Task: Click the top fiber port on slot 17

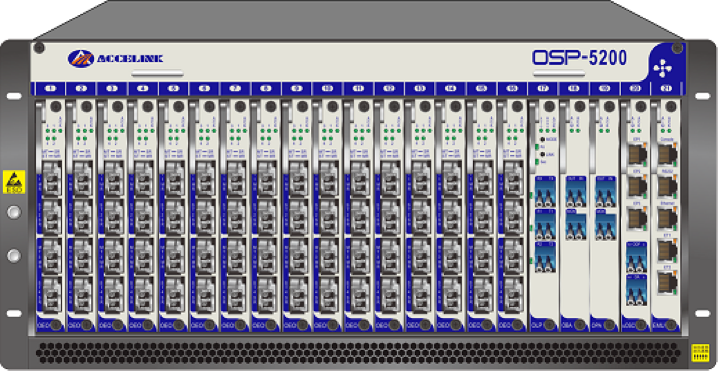Action: (x=545, y=191)
